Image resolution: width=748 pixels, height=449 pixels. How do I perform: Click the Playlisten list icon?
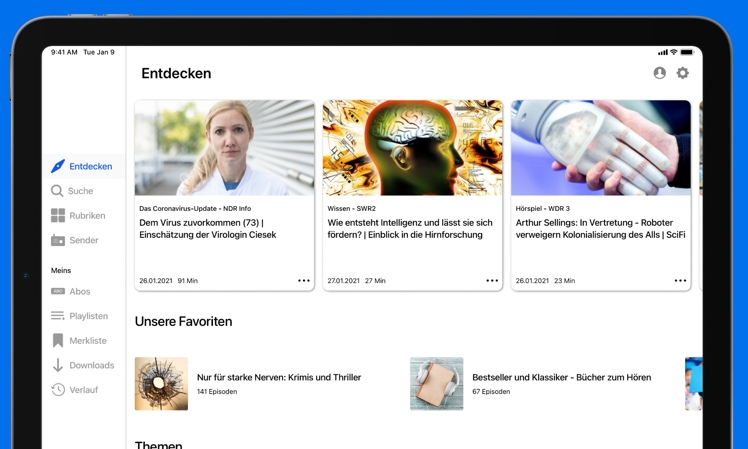point(58,316)
